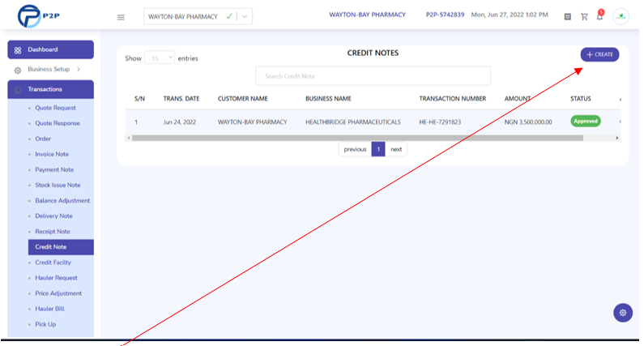Open the shopping cart icon
The image size is (644, 346).
click(x=584, y=16)
